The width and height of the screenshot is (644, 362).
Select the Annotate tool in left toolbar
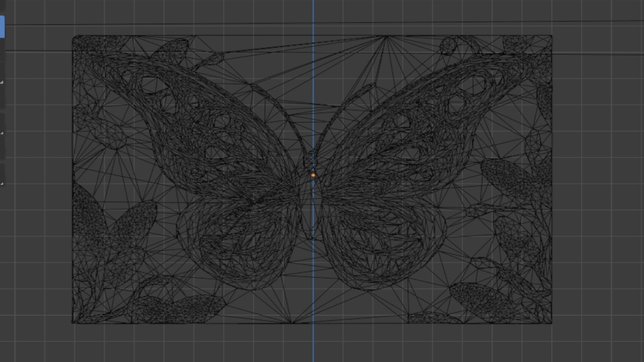[x=2, y=125]
